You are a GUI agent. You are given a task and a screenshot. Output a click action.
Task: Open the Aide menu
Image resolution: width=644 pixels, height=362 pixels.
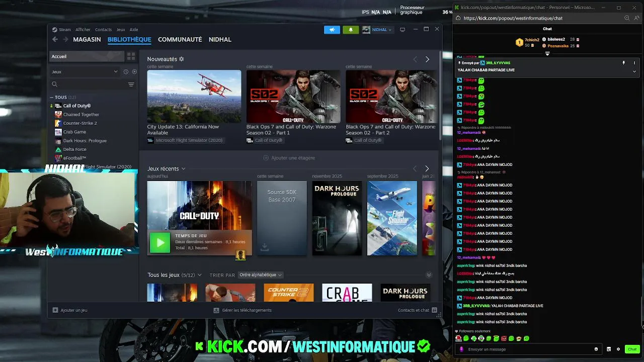pyautogui.click(x=134, y=30)
